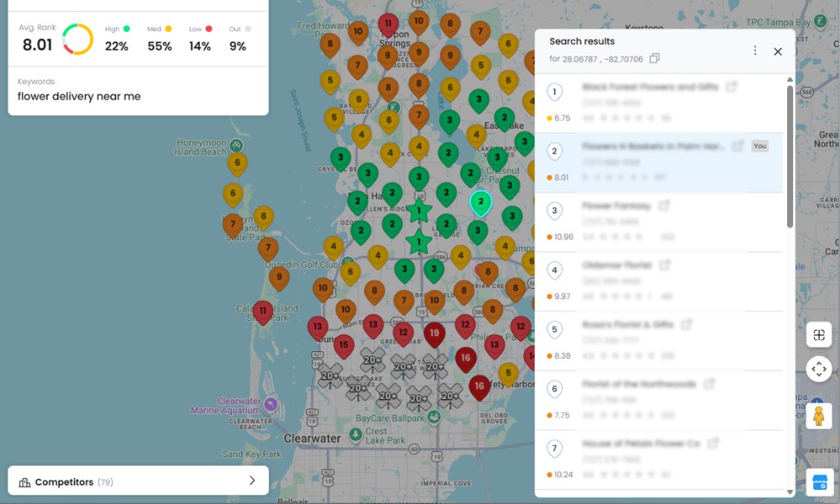Click red pin 11 near Caladesi Island
Screen dimensions: 840x504
coord(262,312)
